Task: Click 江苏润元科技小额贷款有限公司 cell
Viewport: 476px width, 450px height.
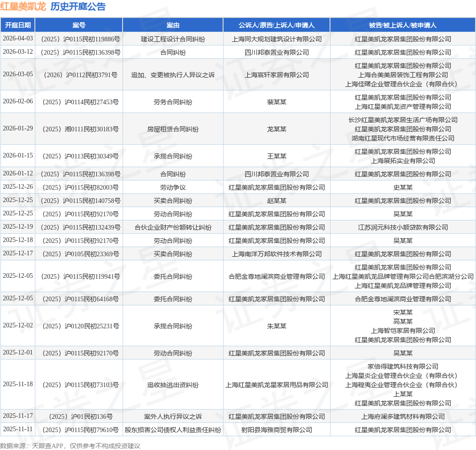Action: (x=403, y=227)
